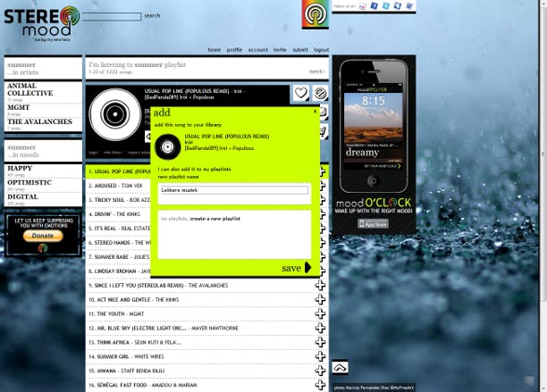Click the top search field
This screenshot has height=392, width=547.
(x=112, y=16)
